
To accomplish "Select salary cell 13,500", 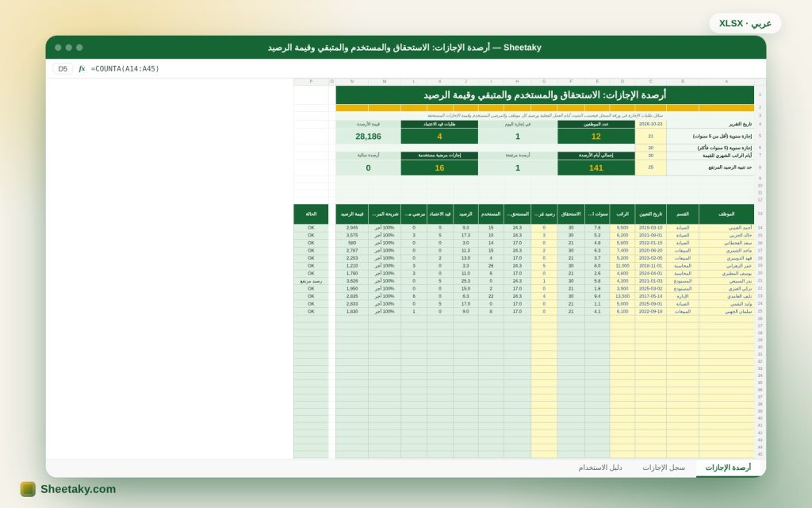I will click(x=622, y=297).
